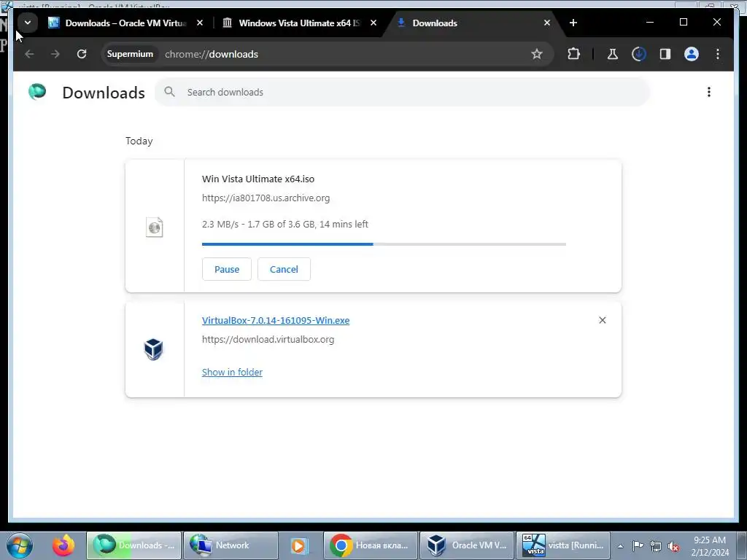Open VirtualBox-7.0.14-161095-Win.exe link
The image size is (747, 560).
click(x=275, y=321)
